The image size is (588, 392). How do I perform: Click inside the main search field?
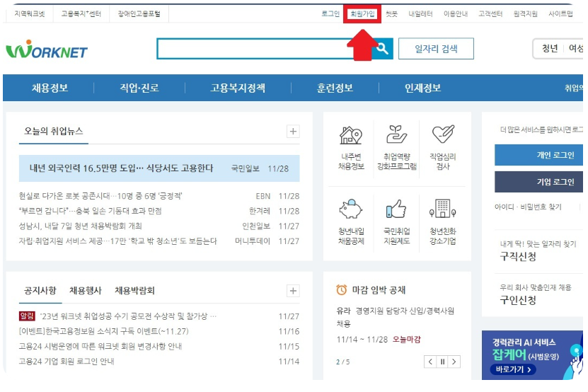click(265, 48)
